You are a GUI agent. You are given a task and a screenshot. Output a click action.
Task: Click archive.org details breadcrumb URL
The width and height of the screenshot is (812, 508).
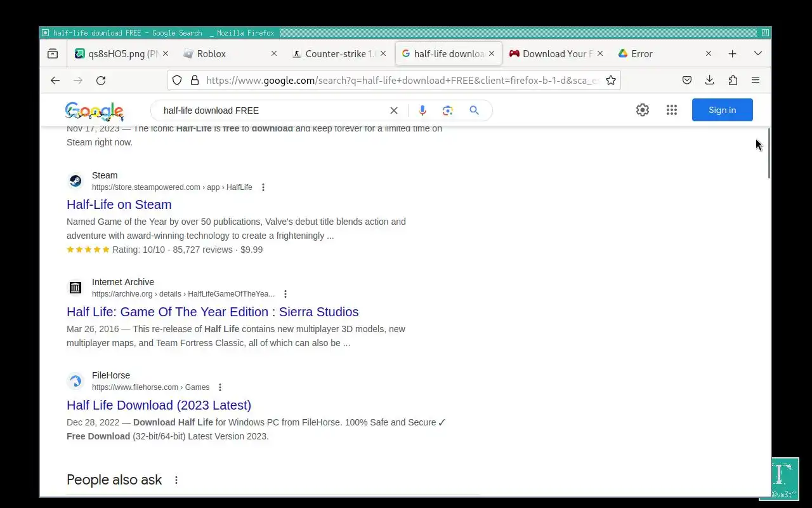(x=183, y=294)
